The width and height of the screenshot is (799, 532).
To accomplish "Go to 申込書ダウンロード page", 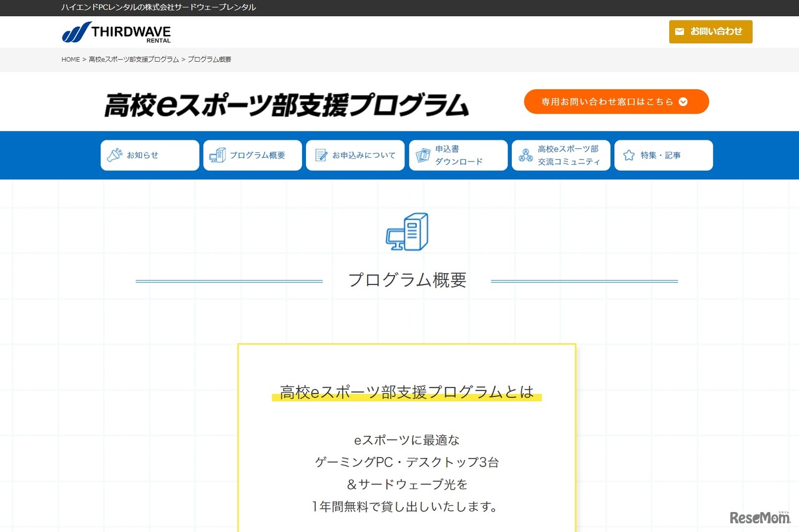I will pos(459,155).
